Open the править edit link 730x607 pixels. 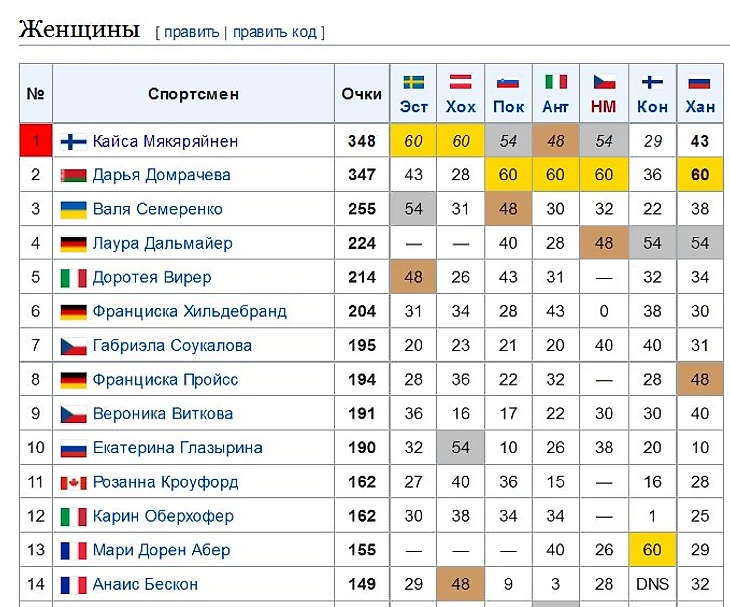(191, 32)
